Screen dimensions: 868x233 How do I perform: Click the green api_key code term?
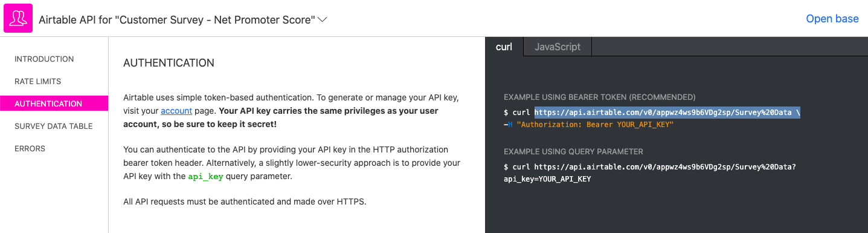point(205,177)
